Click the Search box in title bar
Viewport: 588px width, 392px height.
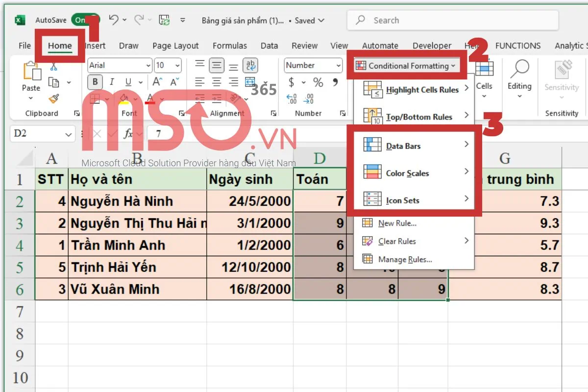click(x=453, y=20)
